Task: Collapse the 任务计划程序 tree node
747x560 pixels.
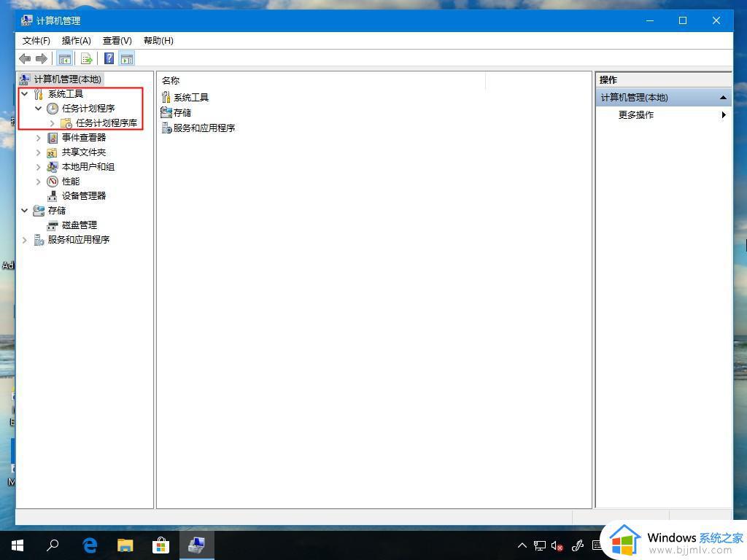Action: pos(39,109)
